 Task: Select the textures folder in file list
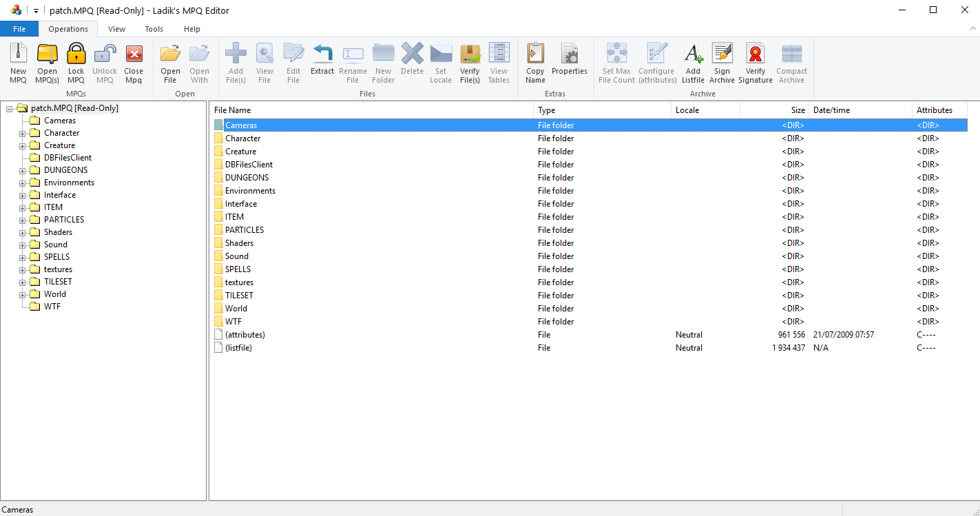pyautogui.click(x=590, y=282)
